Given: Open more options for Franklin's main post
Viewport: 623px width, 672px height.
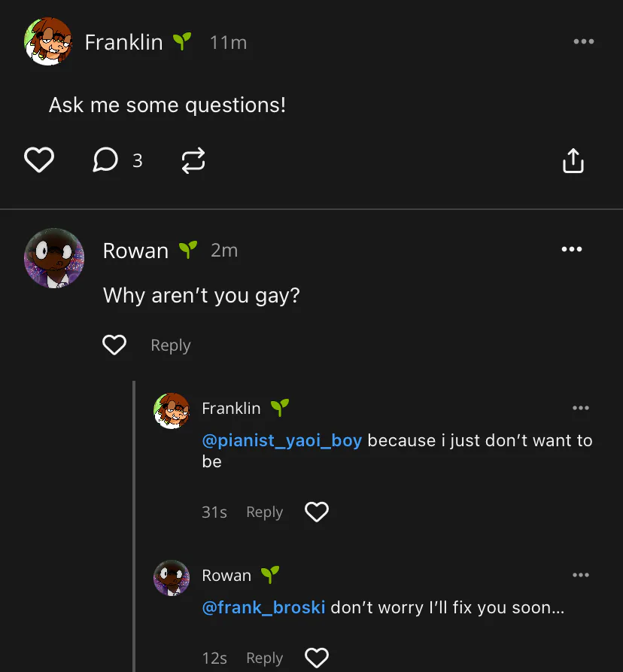Looking at the screenshot, I should (583, 41).
